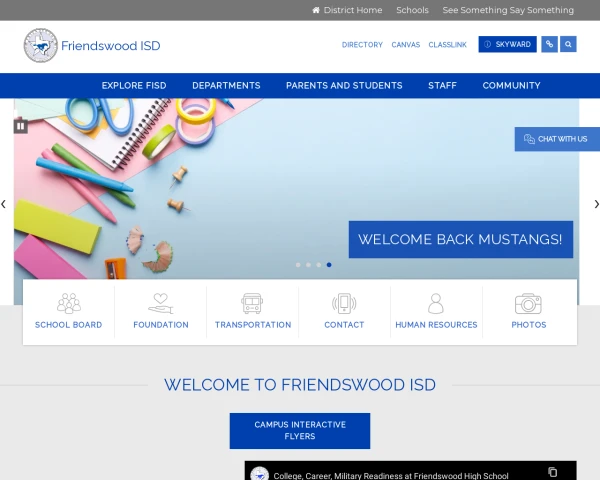Screen dimensions: 600x480
Task: Click the District Home house icon
Action: pos(316,10)
